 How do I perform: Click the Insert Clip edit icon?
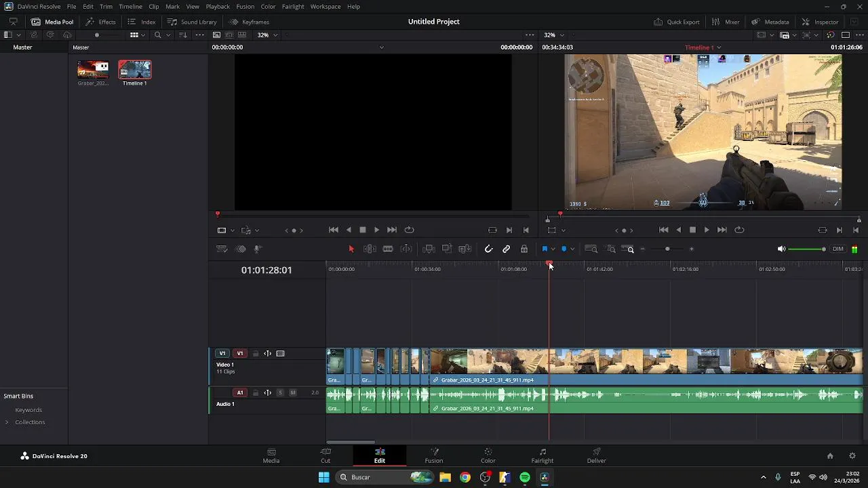(429, 249)
